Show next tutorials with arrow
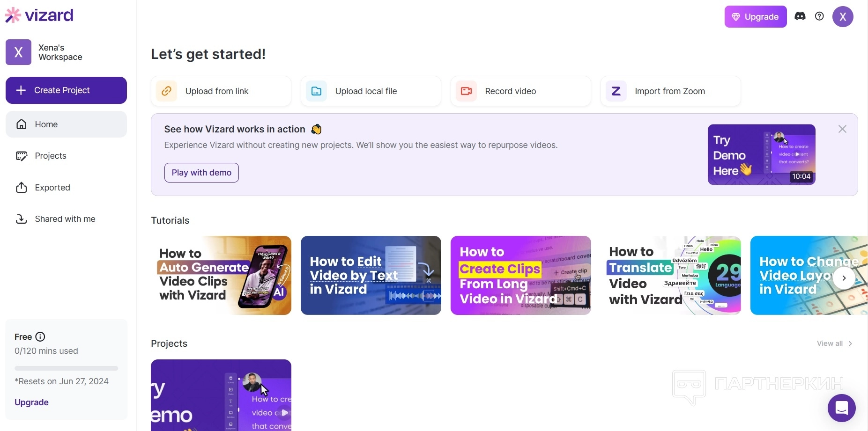This screenshot has width=868, height=431. [844, 278]
